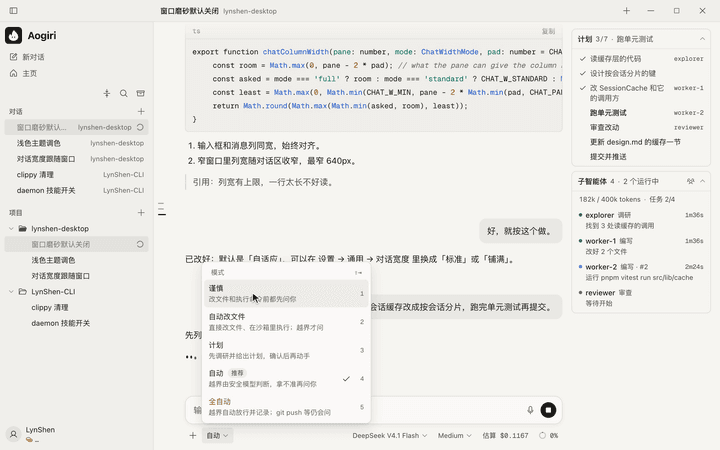Click the spinner on 窗口磨砂默认 chat row
This screenshot has width=720, height=450.
pos(140,127)
